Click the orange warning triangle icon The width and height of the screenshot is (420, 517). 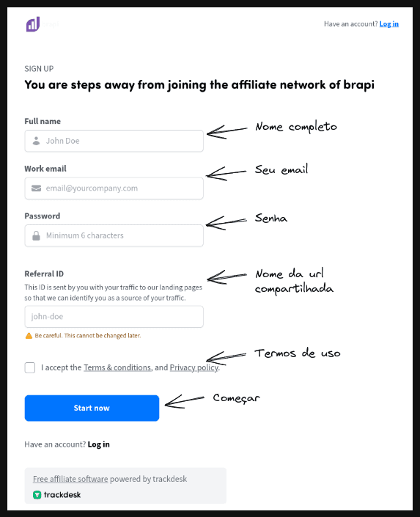29,336
